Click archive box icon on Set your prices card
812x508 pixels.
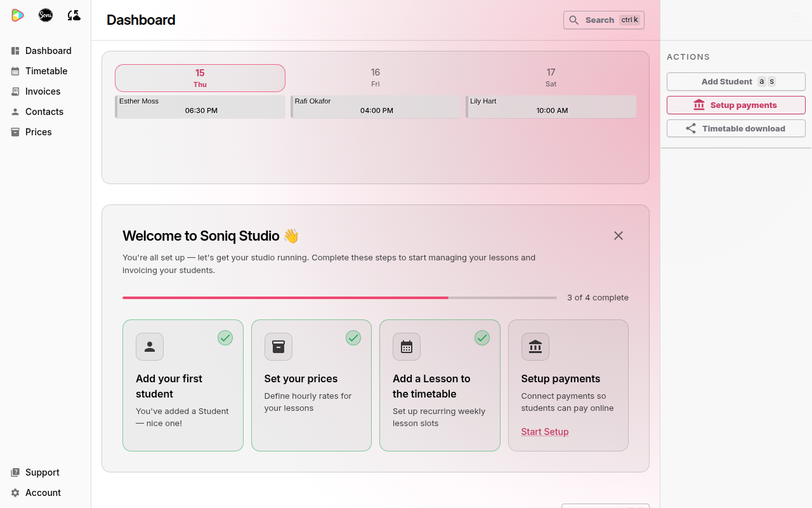click(x=278, y=347)
